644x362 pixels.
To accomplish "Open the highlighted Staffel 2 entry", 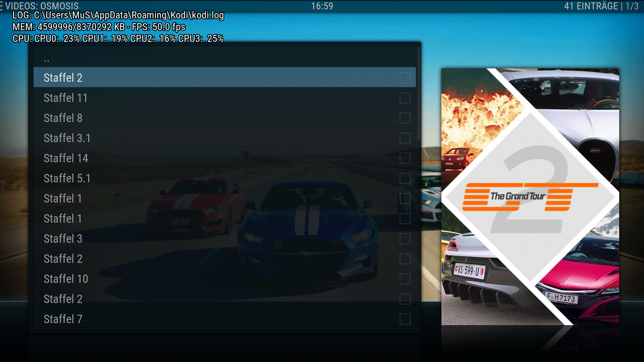I will 225,77.
